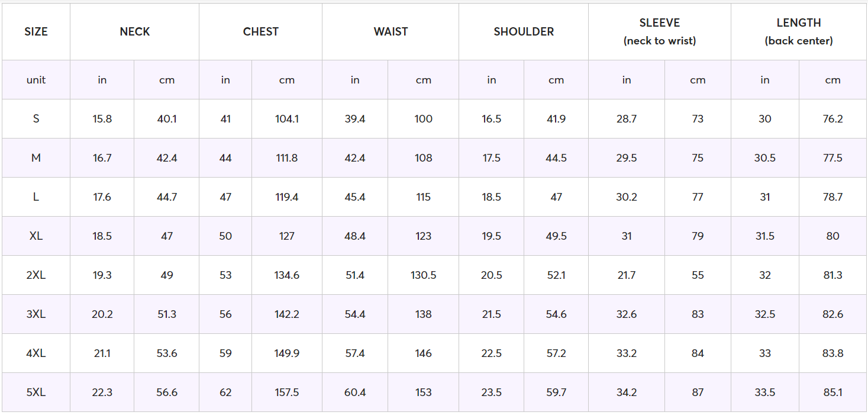Select the SHOULDER header cell
Image resolution: width=868 pixels, height=415 pixels.
coord(524,32)
